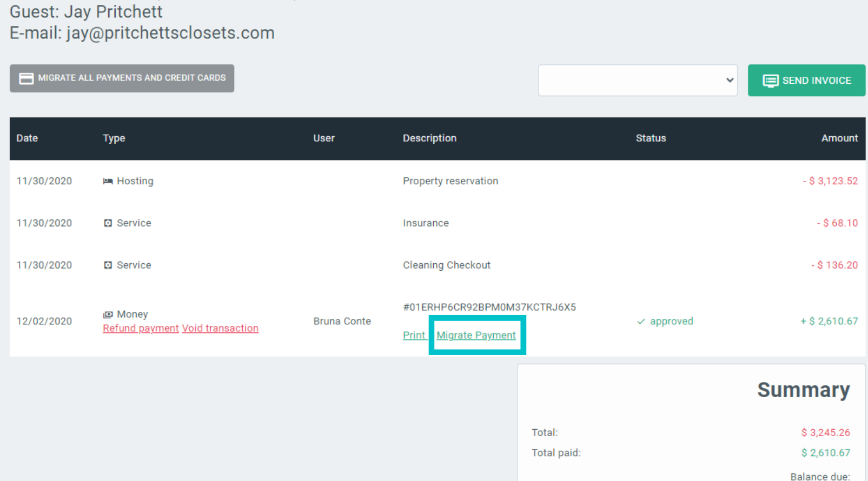Click the dropdown chevron arrow

729,81
